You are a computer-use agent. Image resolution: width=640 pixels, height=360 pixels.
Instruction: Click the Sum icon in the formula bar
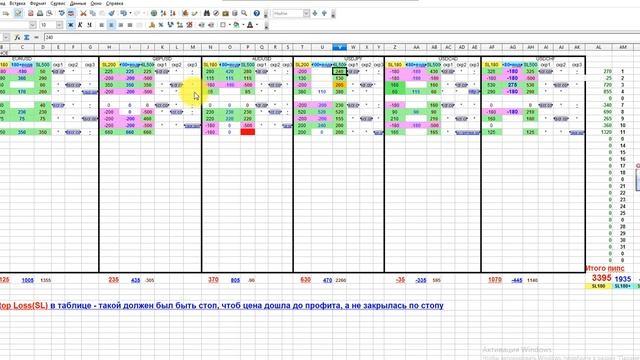(27, 37)
